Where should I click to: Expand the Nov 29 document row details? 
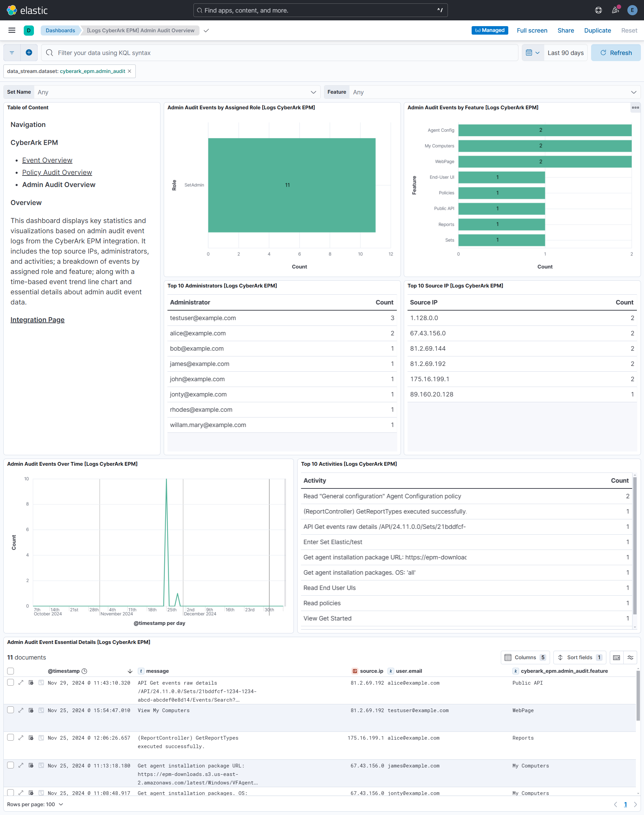click(21, 683)
